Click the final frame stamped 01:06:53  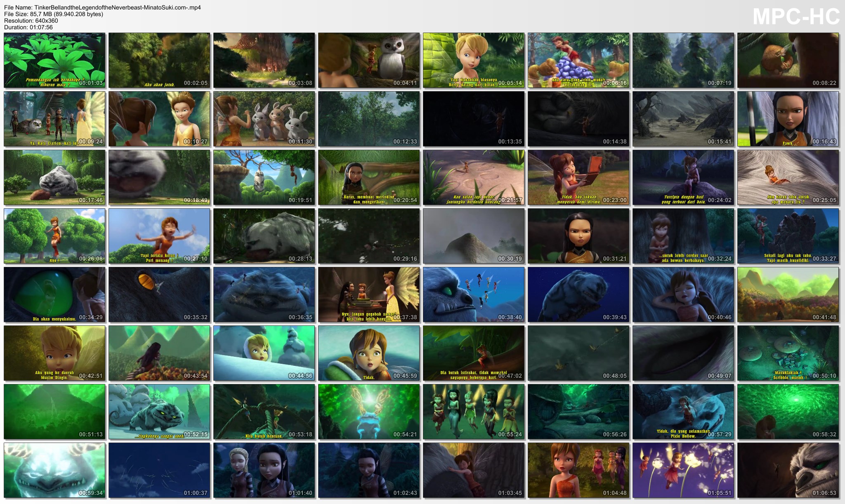pyautogui.click(x=788, y=470)
